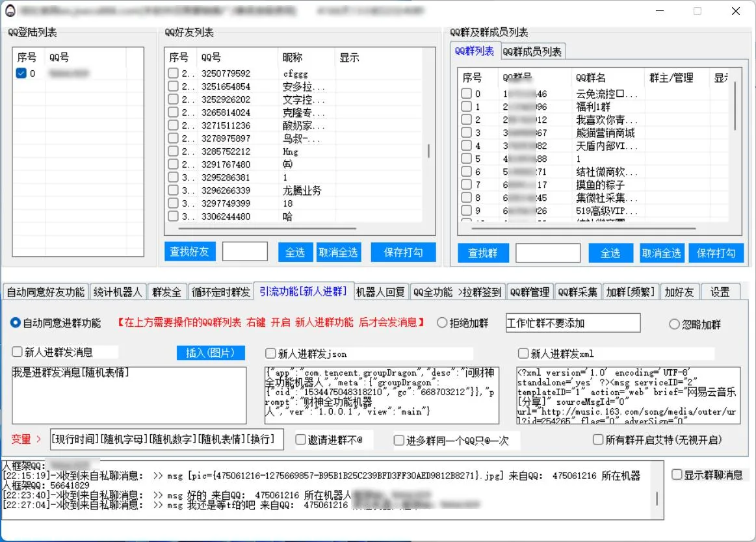Click the 我是进群发消息 message text box
The width and height of the screenshot is (756, 542).
(129, 395)
